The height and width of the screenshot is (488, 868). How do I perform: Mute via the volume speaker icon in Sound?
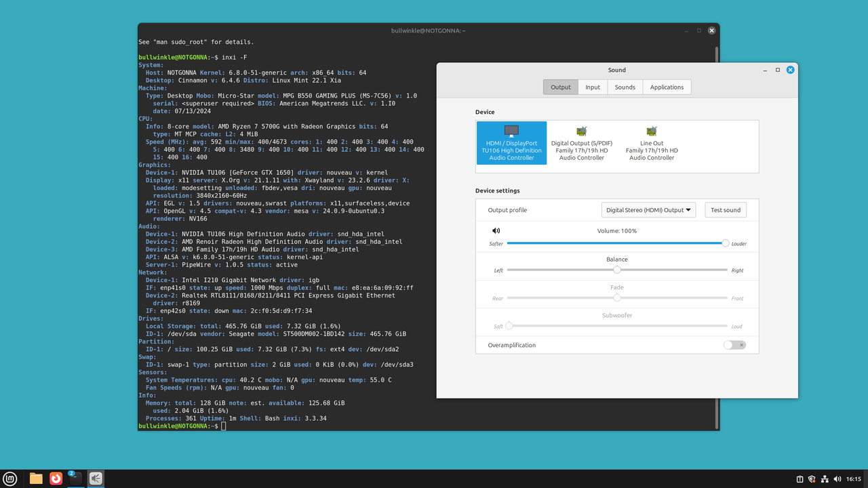pyautogui.click(x=496, y=231)
